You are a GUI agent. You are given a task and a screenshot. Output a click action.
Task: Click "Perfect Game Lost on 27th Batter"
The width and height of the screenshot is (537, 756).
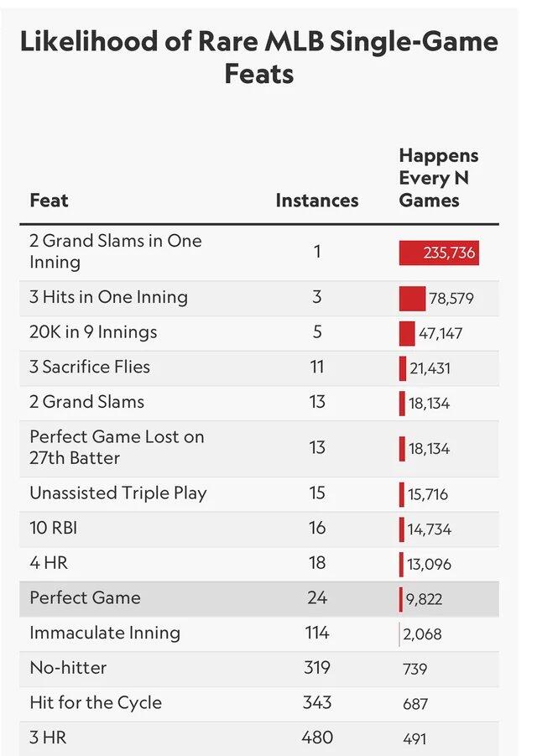coord(117,447)
